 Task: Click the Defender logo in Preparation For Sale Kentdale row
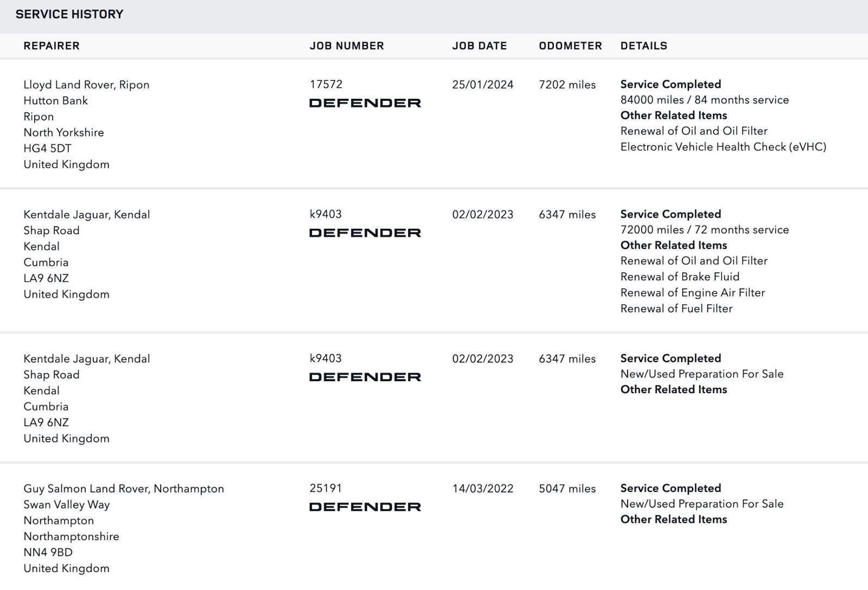point(365,377)
